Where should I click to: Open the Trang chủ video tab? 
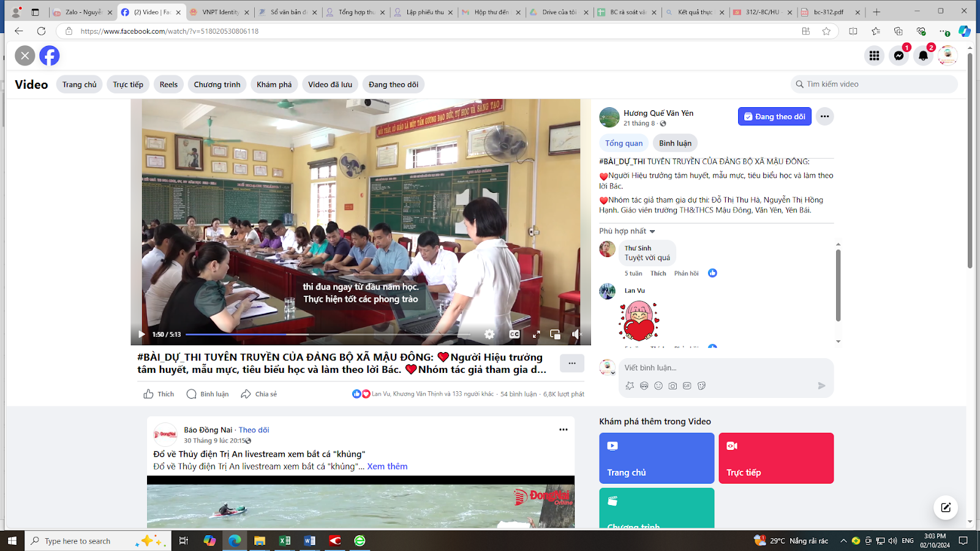80,84
